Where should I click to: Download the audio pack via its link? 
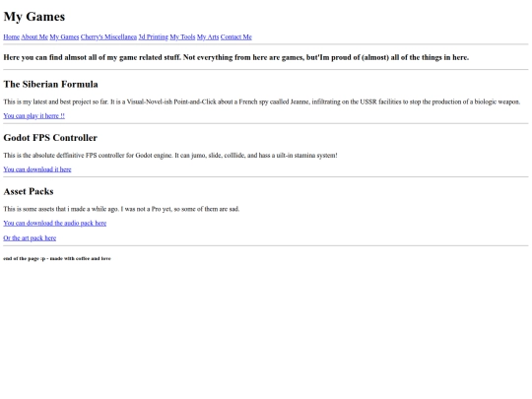(x=55, y=224)
